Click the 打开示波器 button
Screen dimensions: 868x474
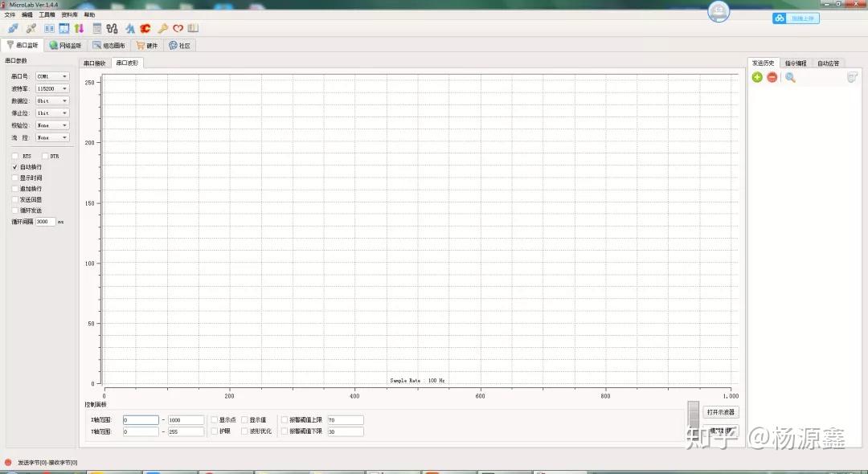pos(721,412)
